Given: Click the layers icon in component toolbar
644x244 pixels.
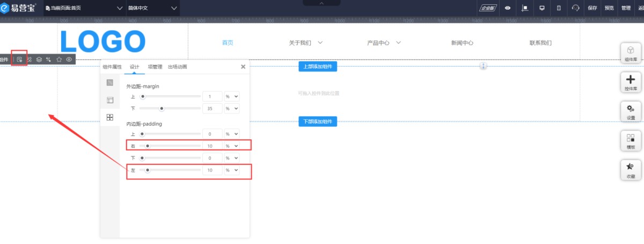Looking at the screenshot, I should click(x=39, y=59).
